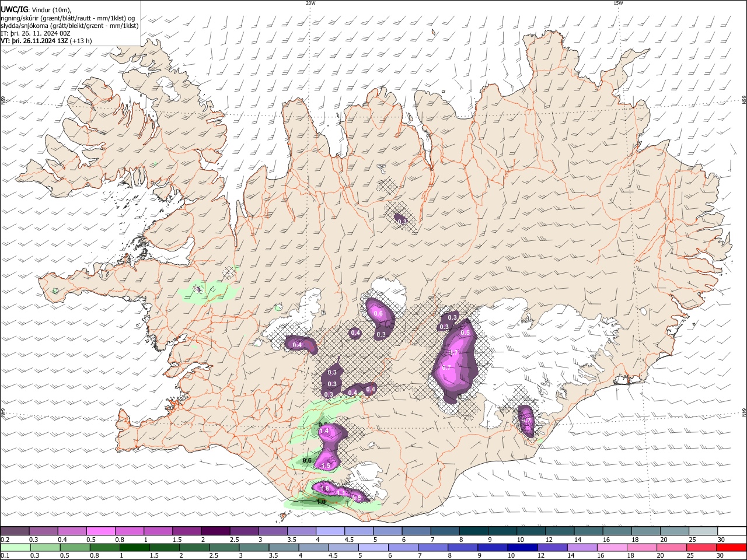Click the 'VT: þri. 26.11.2024 13Z (+13 h)' line

[x=46, y=41]
